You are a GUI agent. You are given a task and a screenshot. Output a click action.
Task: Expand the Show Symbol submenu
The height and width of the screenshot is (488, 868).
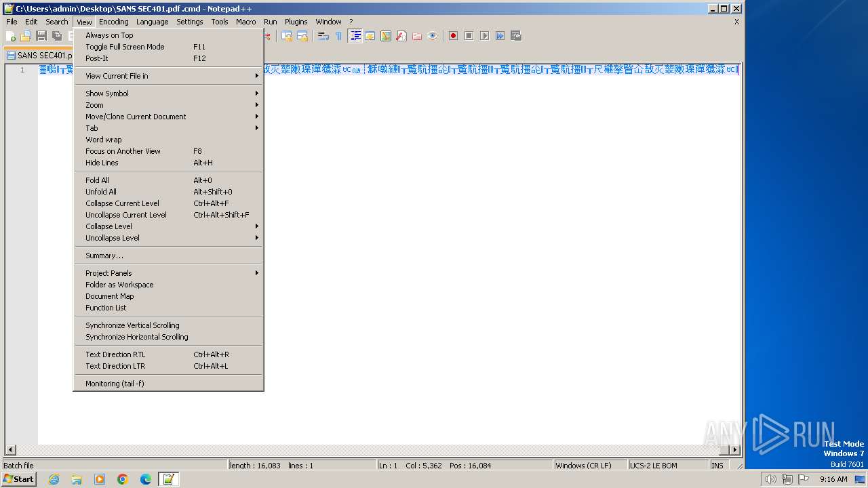(x=168, y=94)
